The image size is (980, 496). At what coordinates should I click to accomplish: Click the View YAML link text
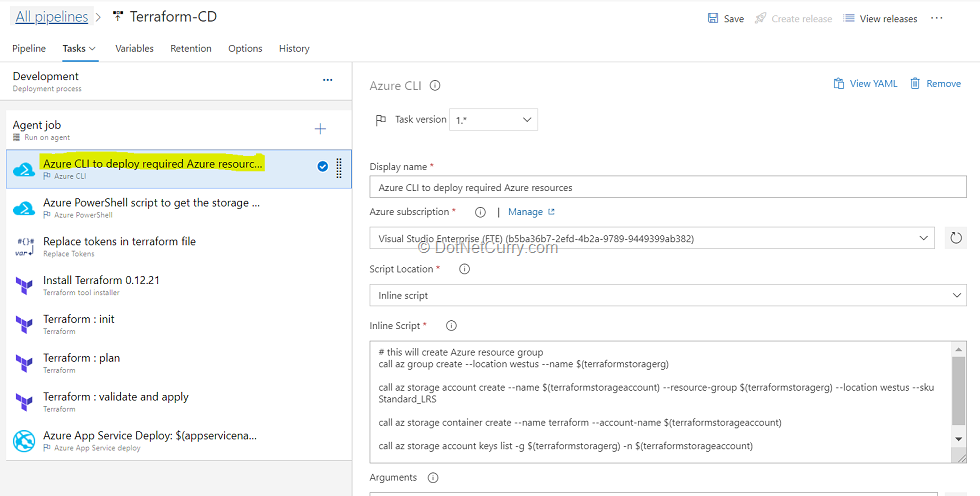pyautogui.click(x=874, y=83)
